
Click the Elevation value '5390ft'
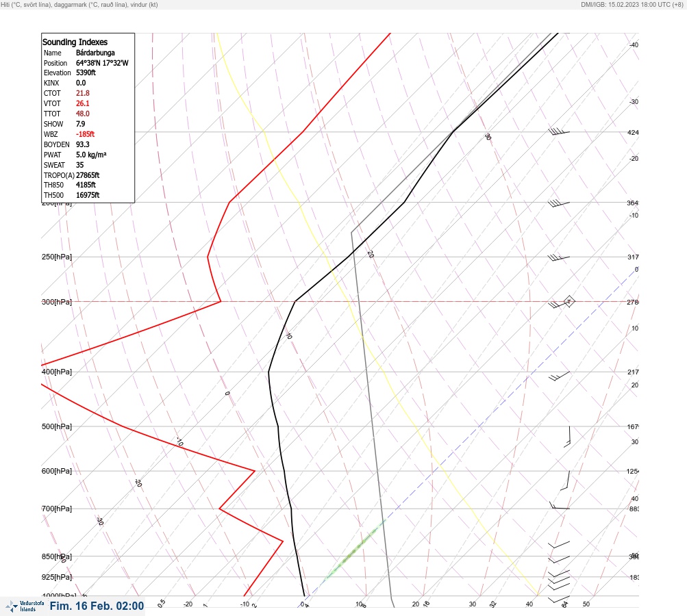[86, 73]
